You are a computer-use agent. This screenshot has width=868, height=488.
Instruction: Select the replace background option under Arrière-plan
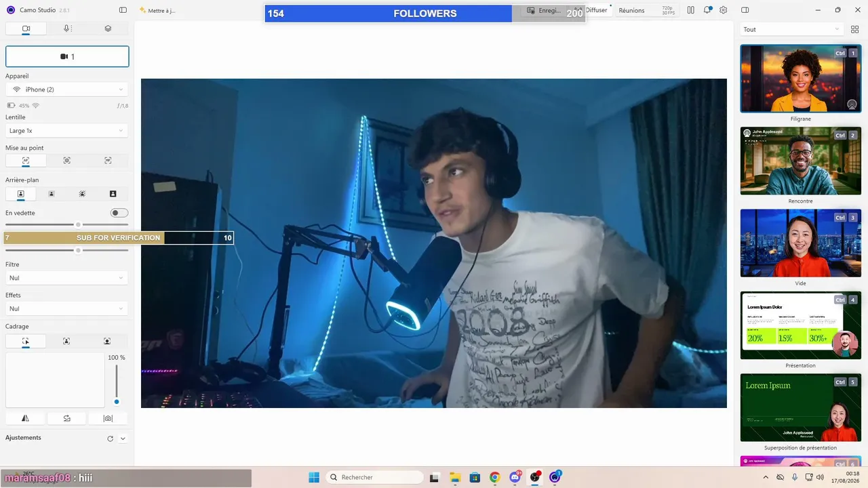tap(113, 194)
